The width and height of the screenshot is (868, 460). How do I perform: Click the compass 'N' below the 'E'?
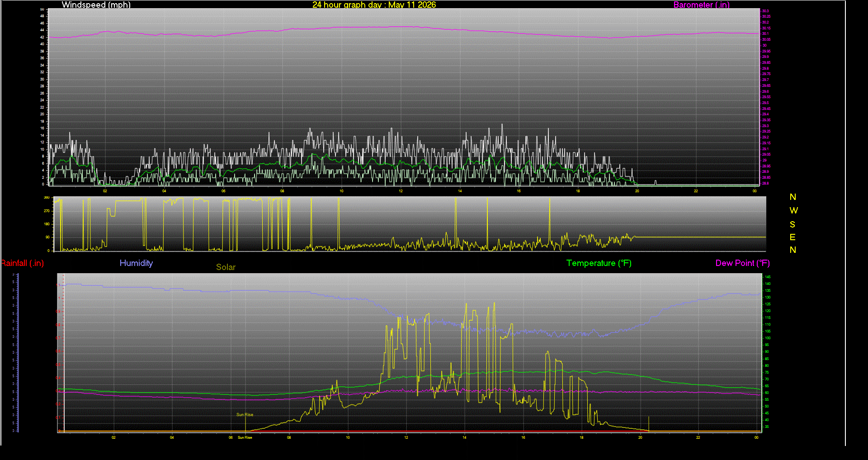coord(793,250)
